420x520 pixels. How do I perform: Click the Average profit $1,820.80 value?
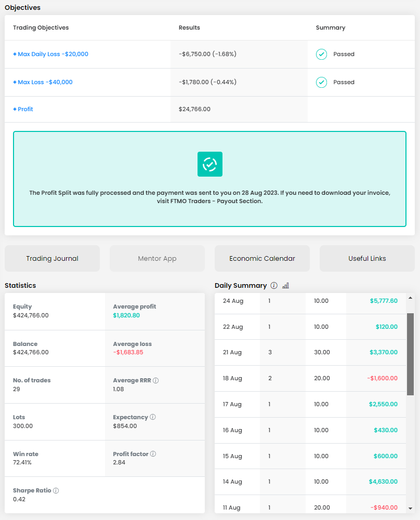[x=126, y=315]
